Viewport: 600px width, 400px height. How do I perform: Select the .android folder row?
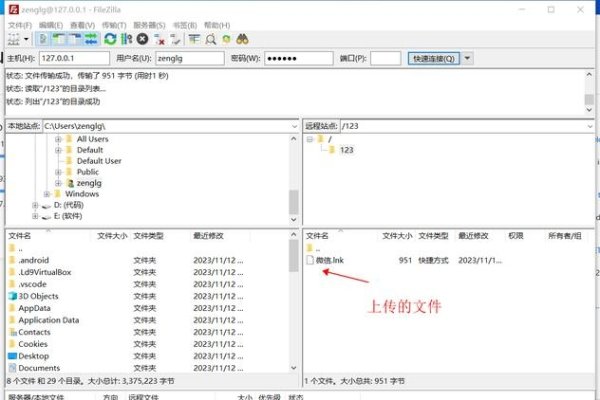click(147, 260)
